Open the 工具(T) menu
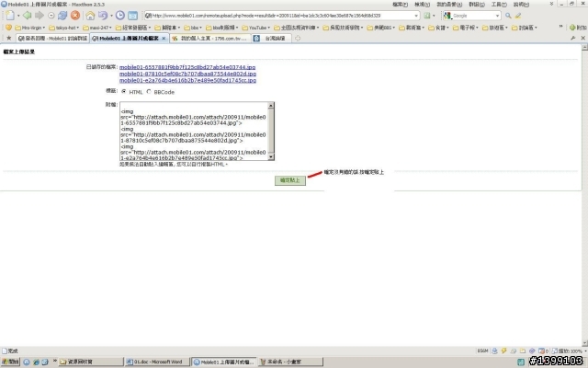Viewport: 588px width, 368px height. click(x=499, y=5)
